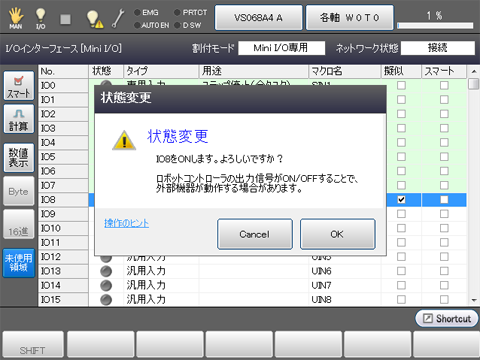The height and width of the screenshot is (360, 480).
Task: Click the MAN hand mode icon
Action: click(16, 18)
